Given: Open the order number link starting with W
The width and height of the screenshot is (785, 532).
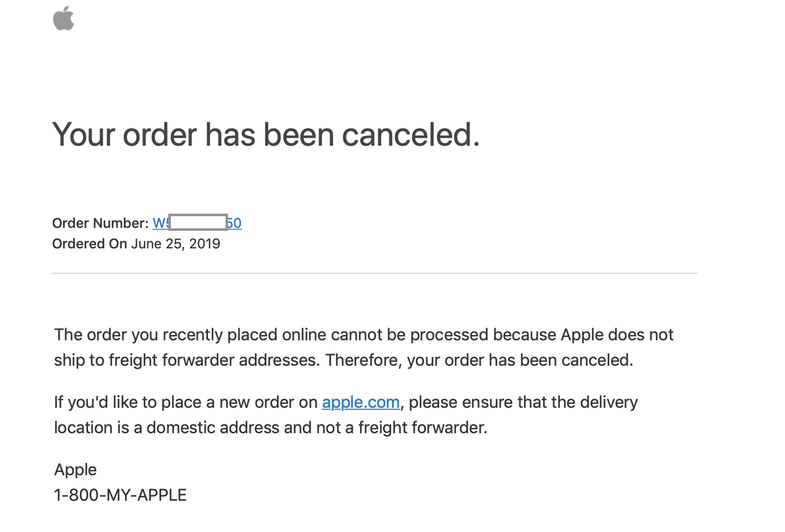Looking at the screenshot, I should point(160,224).
